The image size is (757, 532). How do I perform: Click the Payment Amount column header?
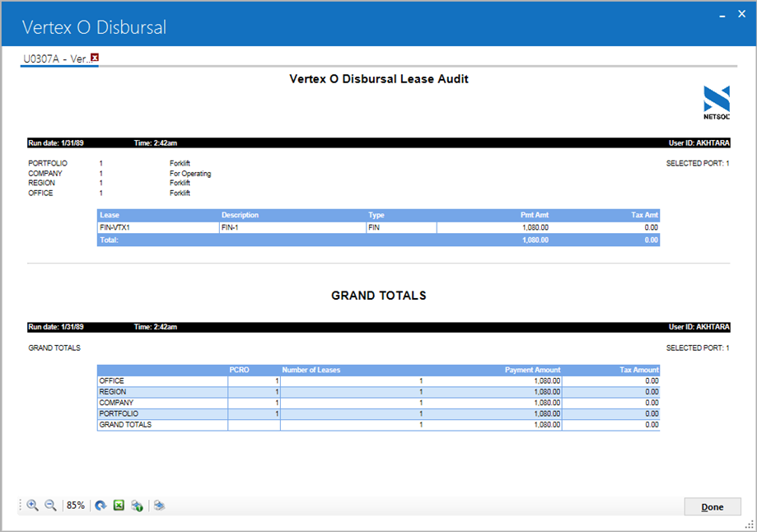pyautogui.click(x=532, y=370)
